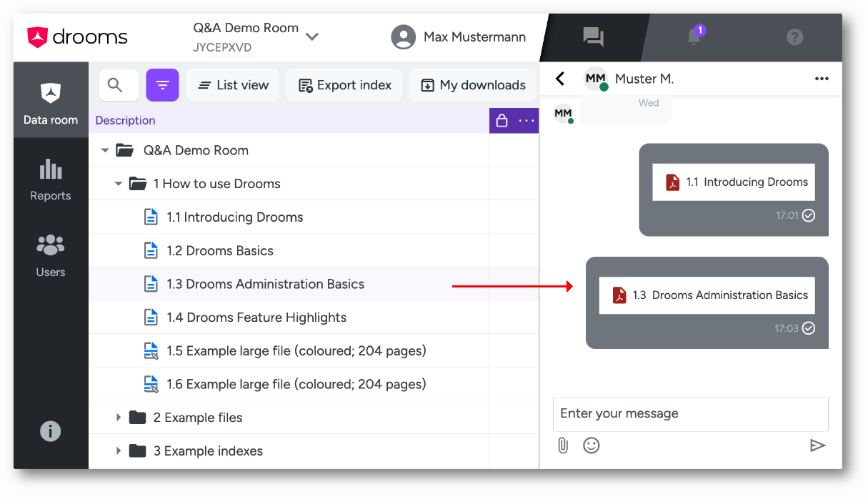Click PDF icon of 1.1 chat attachment
Screen dimensions: 868x497
point(672,182)
